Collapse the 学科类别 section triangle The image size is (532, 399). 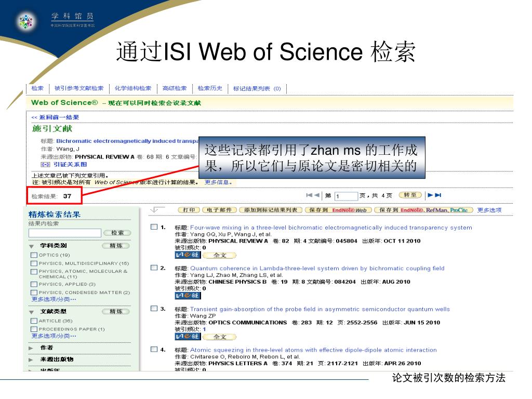click(x=32, y=246)
